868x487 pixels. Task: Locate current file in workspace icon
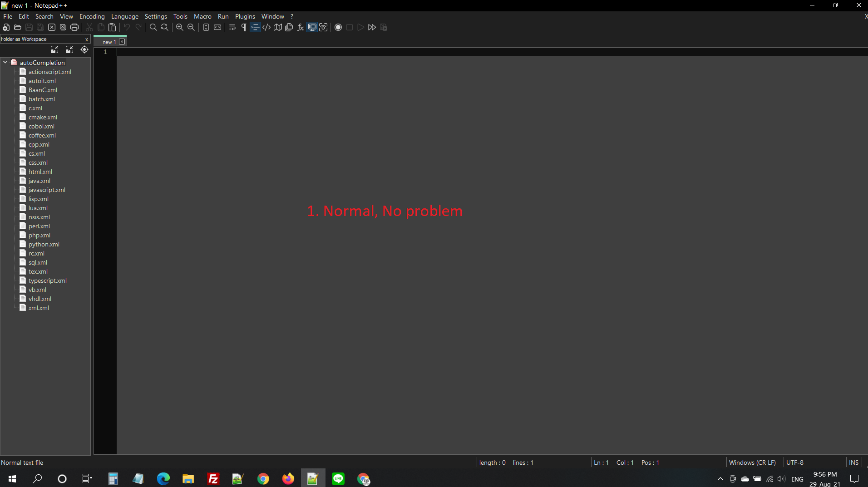84,49
